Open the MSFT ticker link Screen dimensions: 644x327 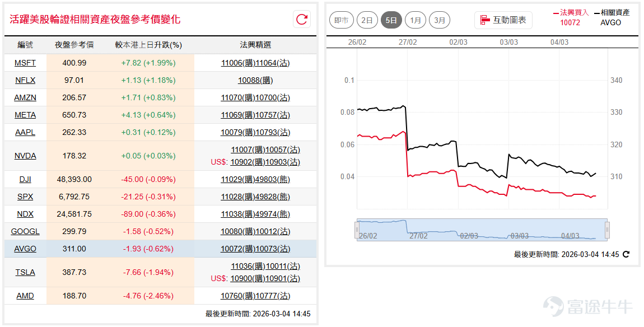pyautogui.click(x=25, y=63)
